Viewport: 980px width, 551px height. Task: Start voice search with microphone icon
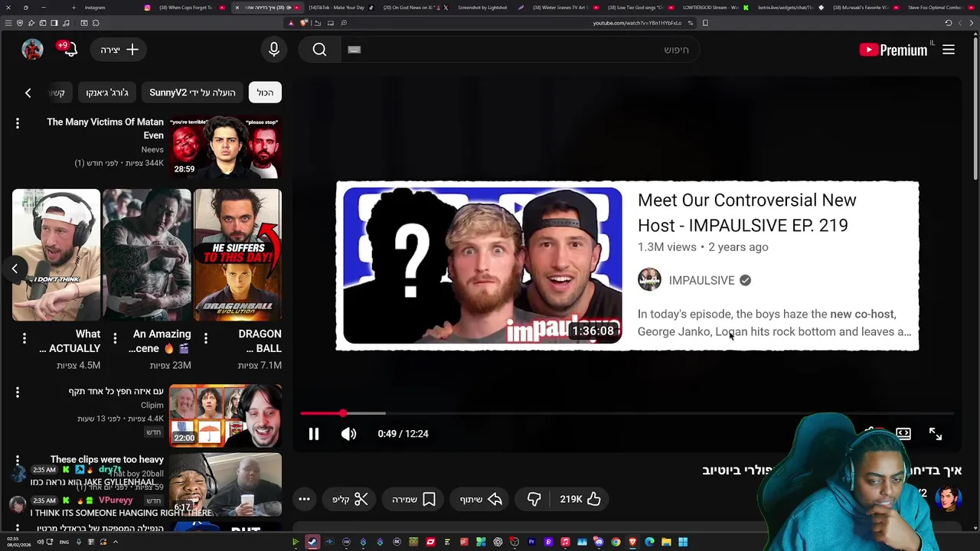[274, 50]
